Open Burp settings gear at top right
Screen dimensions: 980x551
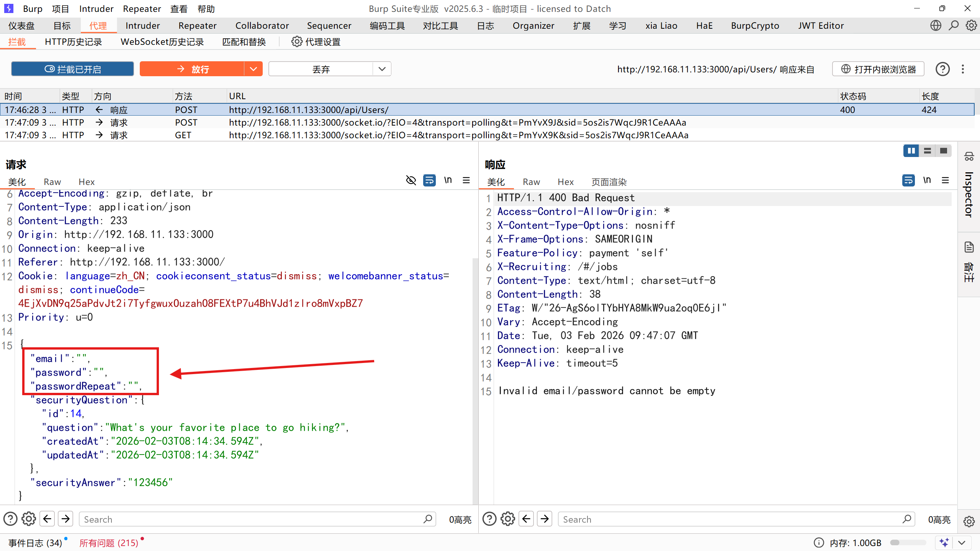pyautogui.click(x=971, y=26)
